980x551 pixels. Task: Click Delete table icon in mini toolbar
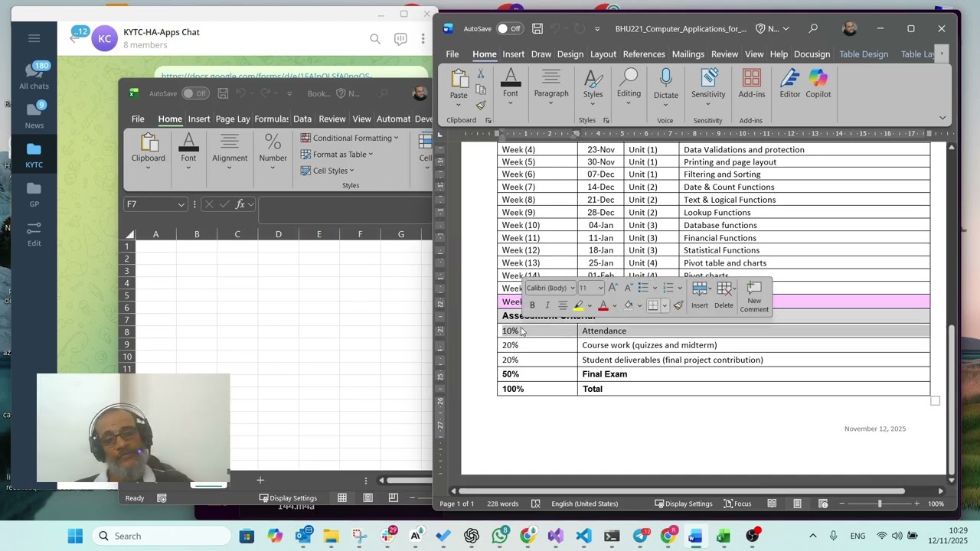pos(724,295)
